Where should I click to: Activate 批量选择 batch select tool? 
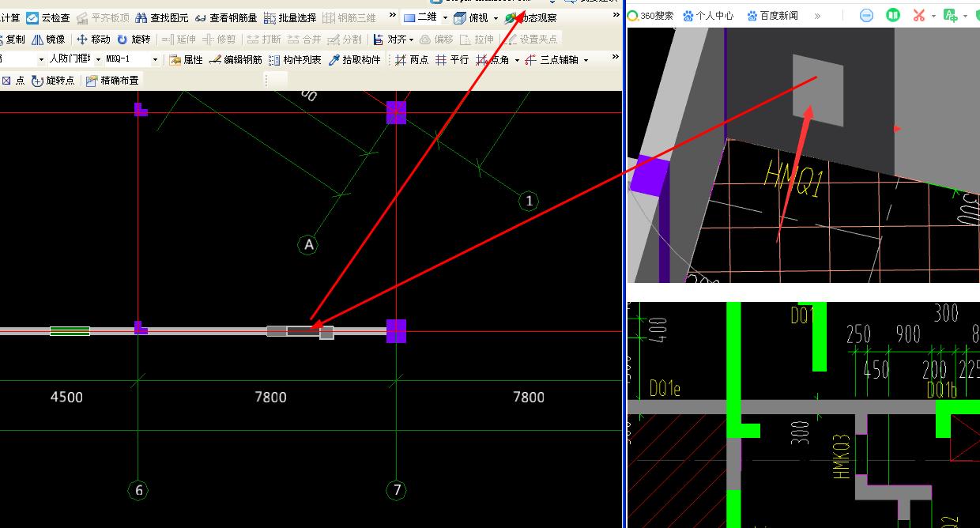tap(290, 17)
